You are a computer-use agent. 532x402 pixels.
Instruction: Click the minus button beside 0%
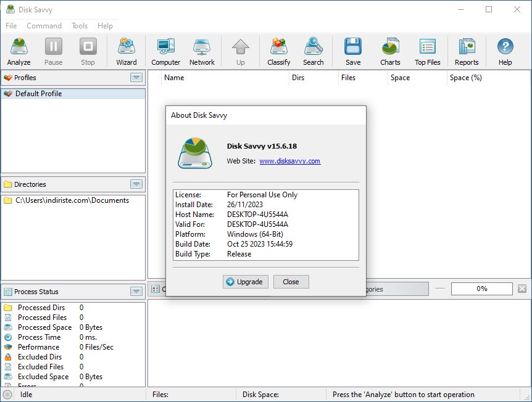tap(440, 289)
